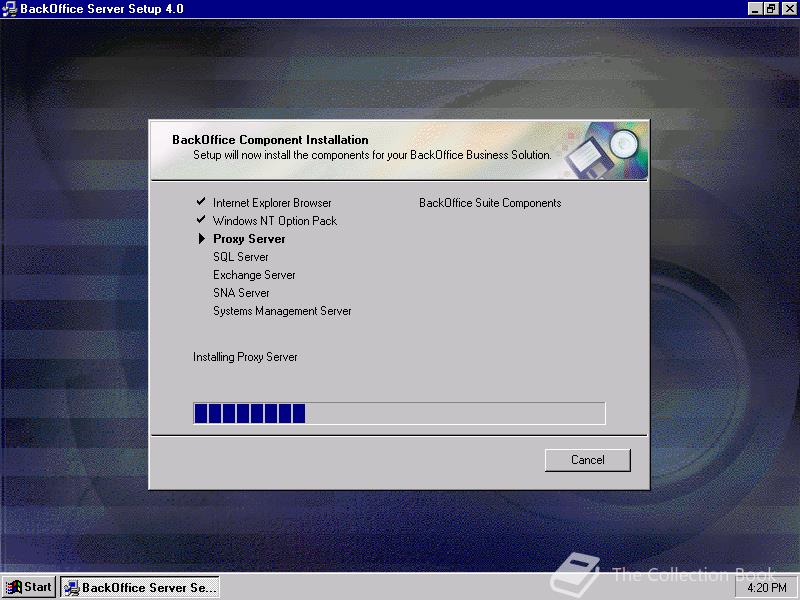800x600 pixels.
Task: Close the BackOffice Server Setup window
Action: [788, 9]
